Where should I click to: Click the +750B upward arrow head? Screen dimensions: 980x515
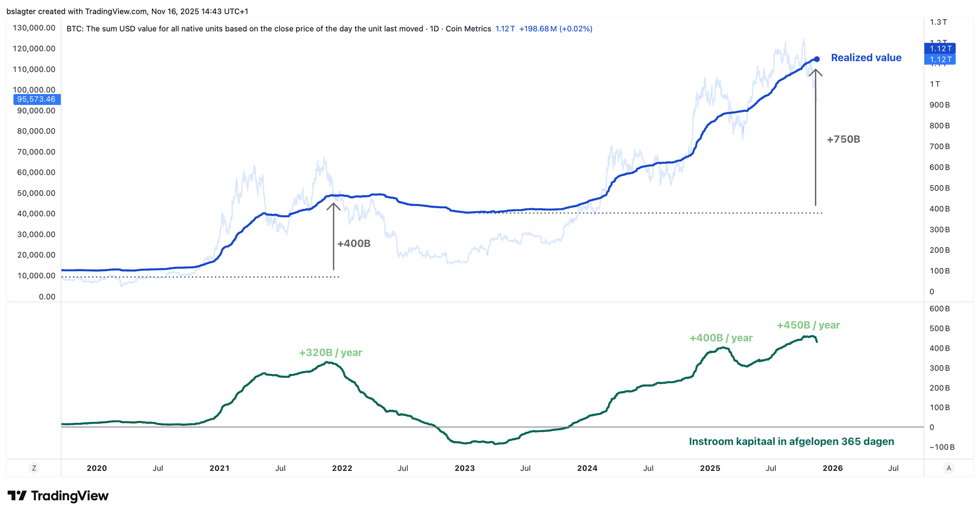point(816,73)
